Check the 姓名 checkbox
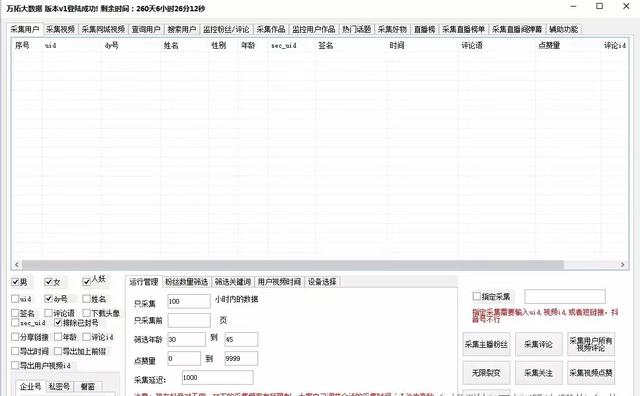This screenshot has height=396, width=640. pyautogui.click(x=86, y=299)
